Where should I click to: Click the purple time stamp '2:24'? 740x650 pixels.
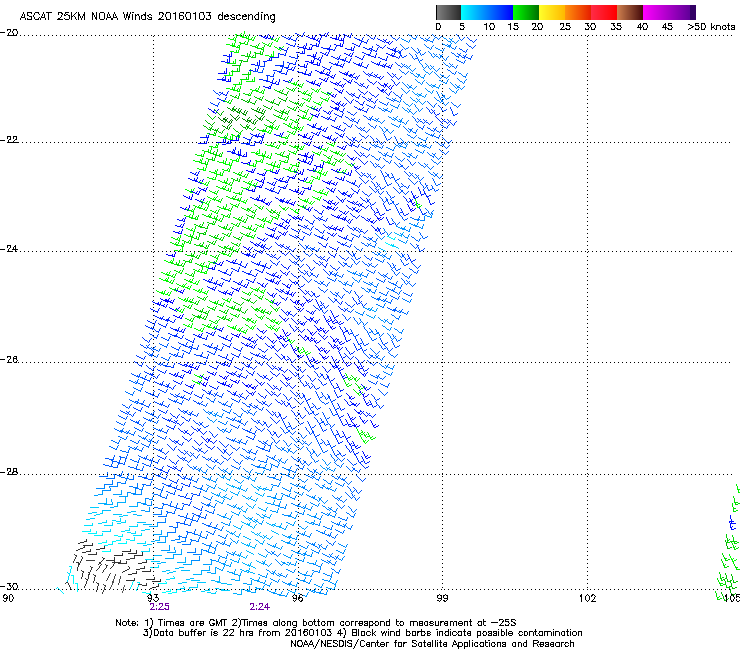click(x=260, y=607)
